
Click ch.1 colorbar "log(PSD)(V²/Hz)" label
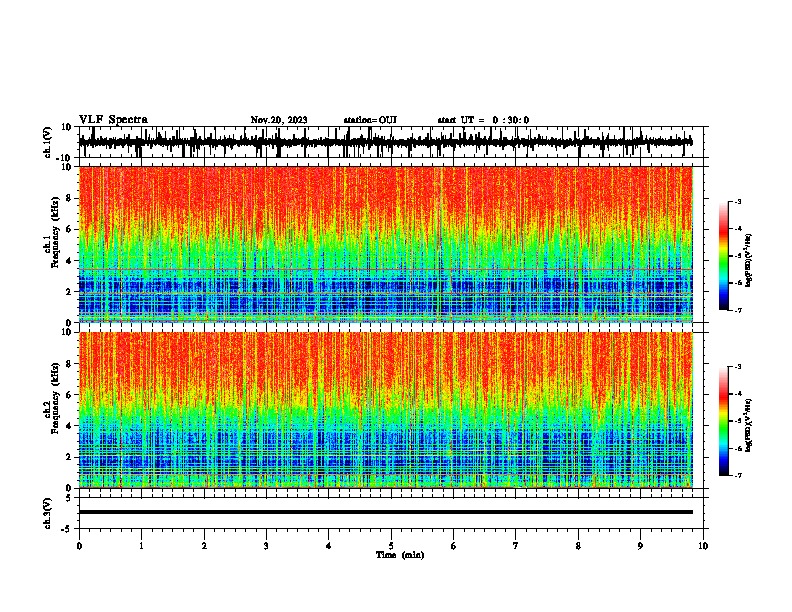(748, 260)
